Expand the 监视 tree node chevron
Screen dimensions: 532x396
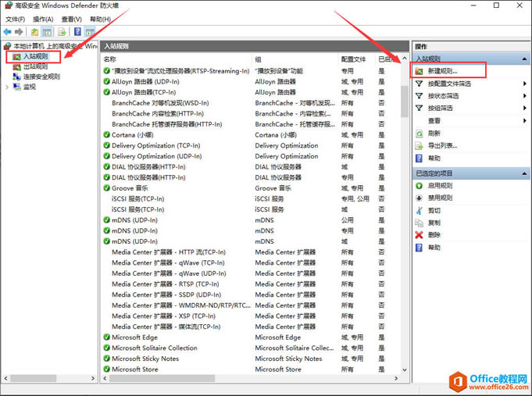point(7,87)
